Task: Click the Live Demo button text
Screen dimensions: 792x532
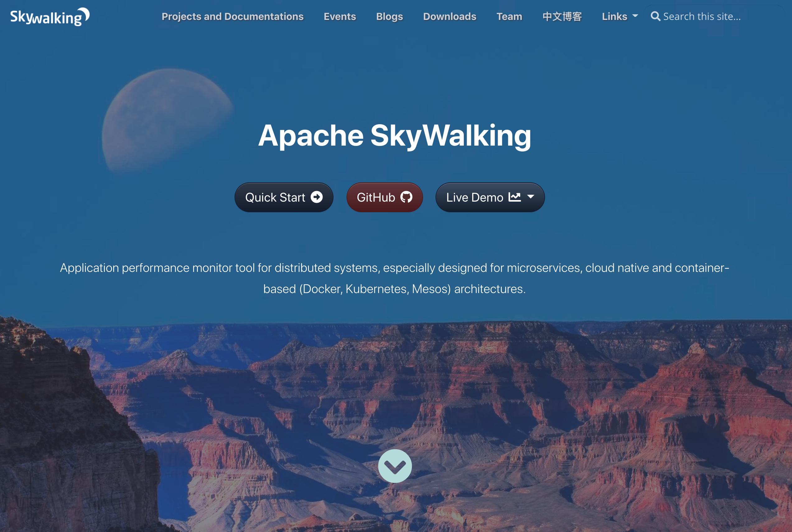Action: [x=474, y=198]
